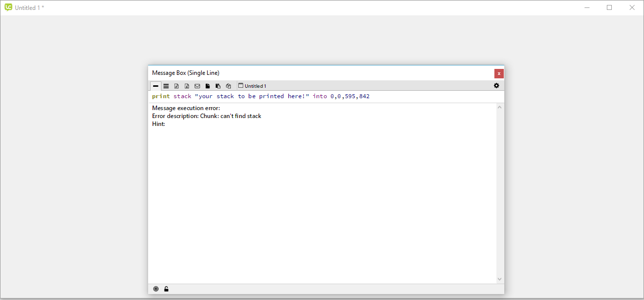Click the print stack command field

coord(322,96)
